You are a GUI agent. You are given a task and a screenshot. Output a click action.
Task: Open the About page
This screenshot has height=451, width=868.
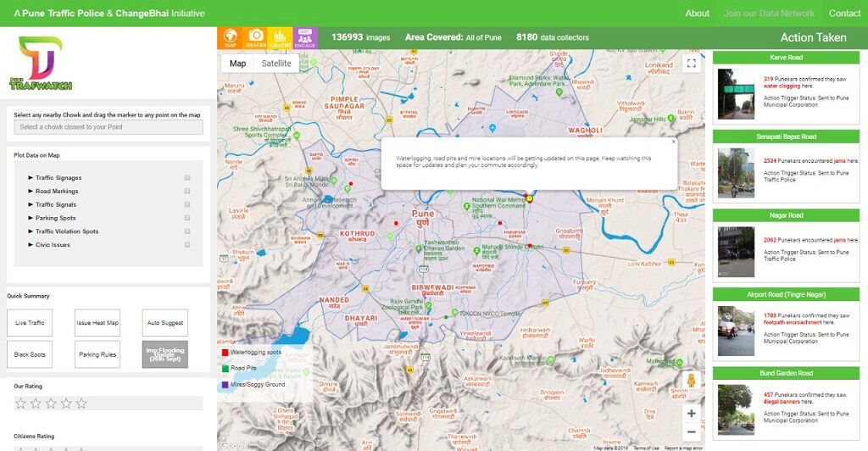pos(697,14)
